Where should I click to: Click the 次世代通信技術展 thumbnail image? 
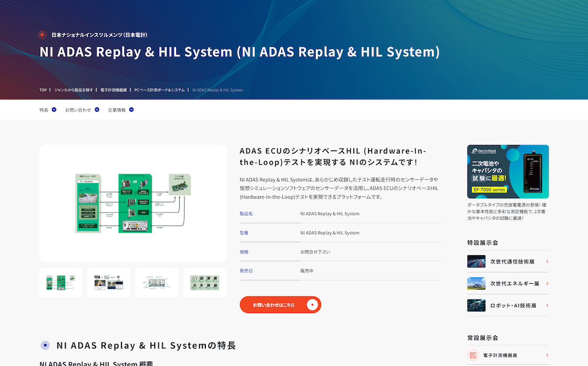pyautogui.click(x=476, y=262)
